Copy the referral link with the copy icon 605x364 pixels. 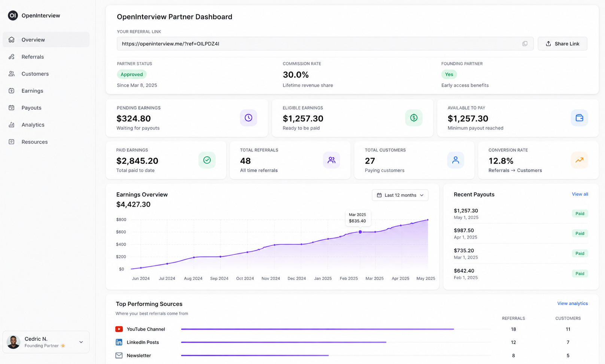tap(525, 44)
